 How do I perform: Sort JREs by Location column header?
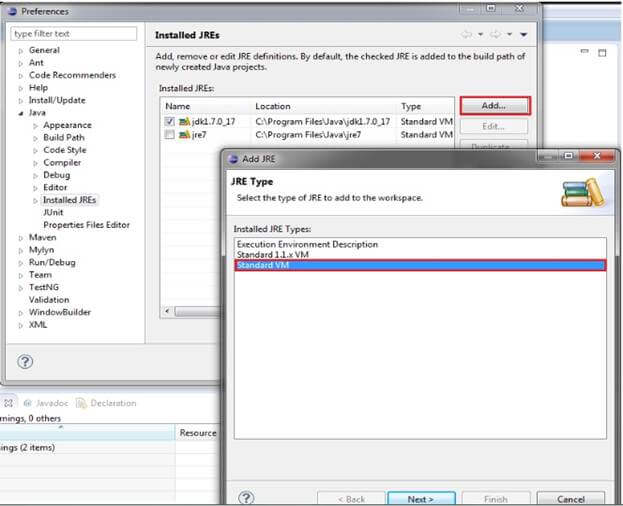tap(324, 106)
